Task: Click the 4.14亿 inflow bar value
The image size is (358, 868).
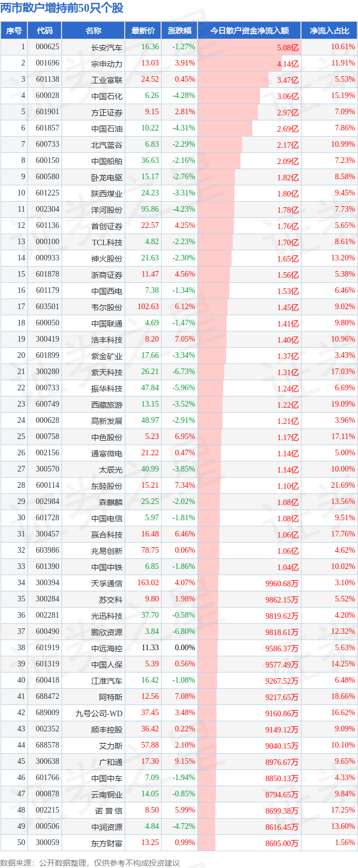Action: [x=288, y=64]
